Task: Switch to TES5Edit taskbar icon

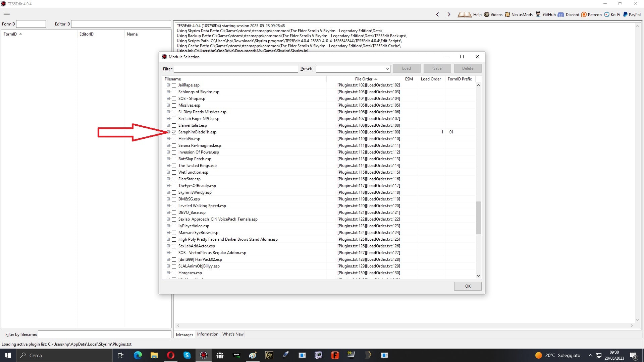Action: point(203,355)
